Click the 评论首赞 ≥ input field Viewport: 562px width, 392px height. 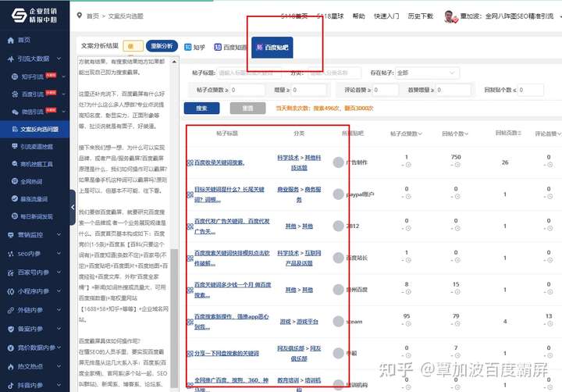point(386,90)
